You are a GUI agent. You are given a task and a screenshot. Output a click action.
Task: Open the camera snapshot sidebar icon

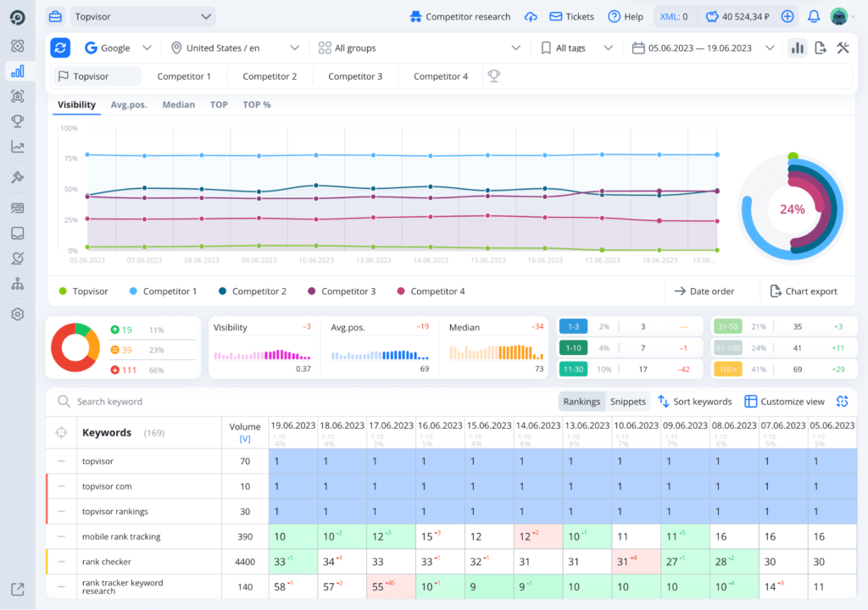[17, 97]
